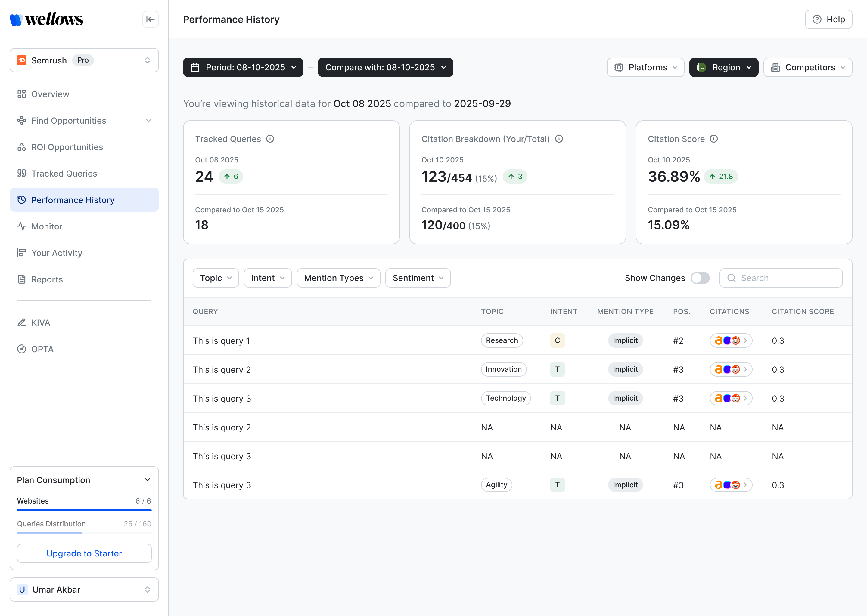Click the Search input field
Image resolution: width=867 pixels, height=616 pixels.
[781, 278]
